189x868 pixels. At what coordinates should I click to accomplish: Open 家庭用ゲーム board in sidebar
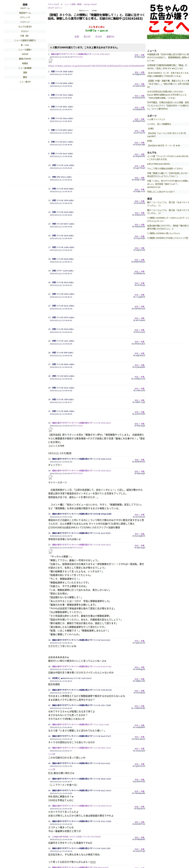point(25,13)
